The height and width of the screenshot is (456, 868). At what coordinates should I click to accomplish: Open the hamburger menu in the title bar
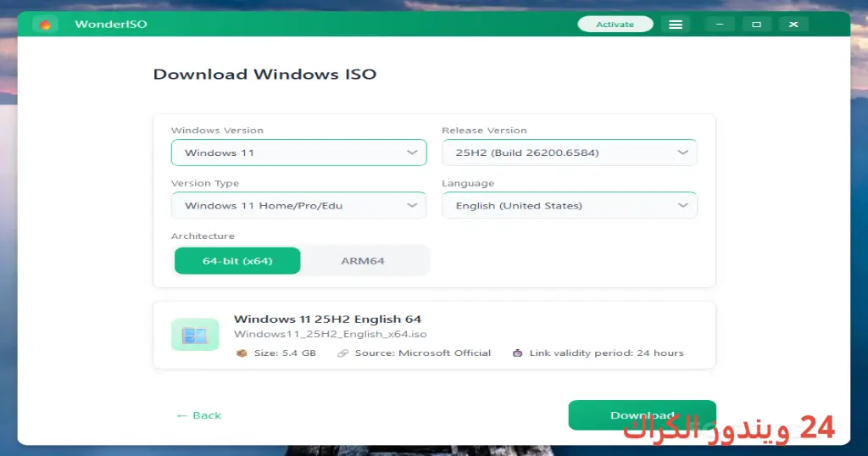pos(676,25)
